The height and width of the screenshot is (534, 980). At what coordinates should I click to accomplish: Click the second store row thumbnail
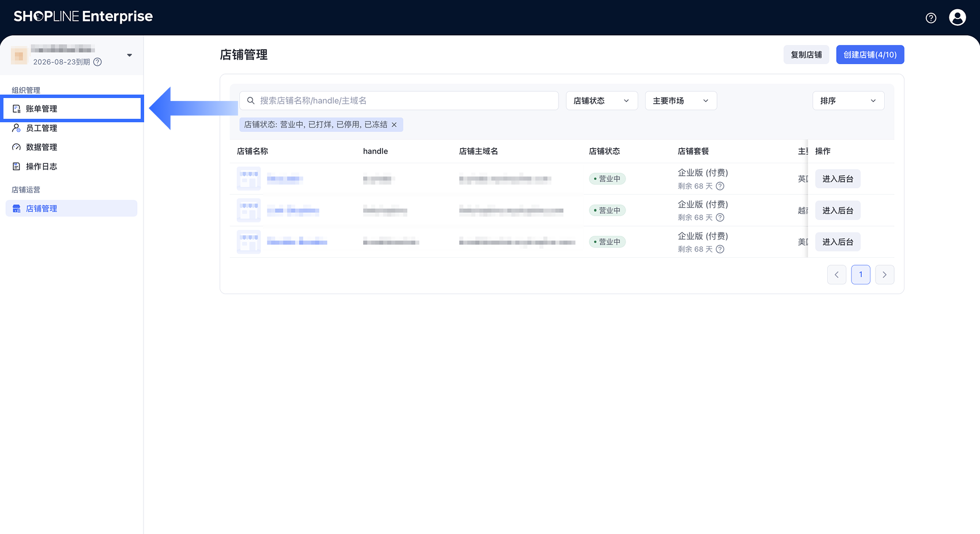tap(249, 210)
